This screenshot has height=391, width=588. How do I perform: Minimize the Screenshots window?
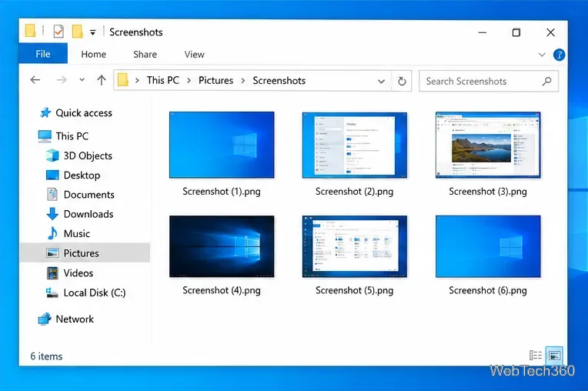(x=483, y=32)
